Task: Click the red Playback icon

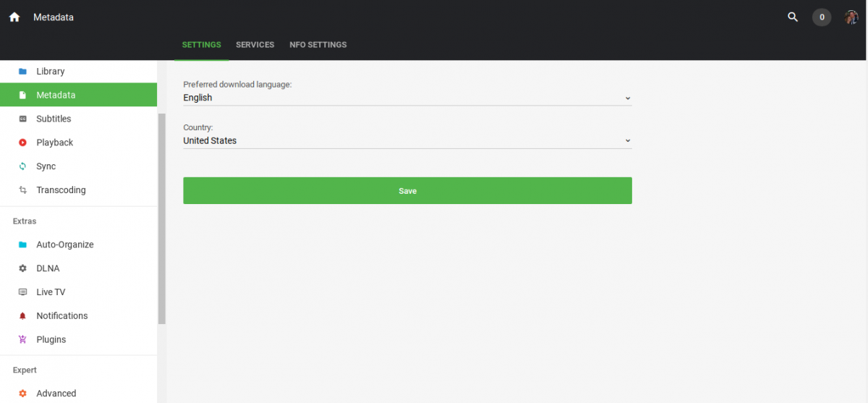Action: click(22, 143)
